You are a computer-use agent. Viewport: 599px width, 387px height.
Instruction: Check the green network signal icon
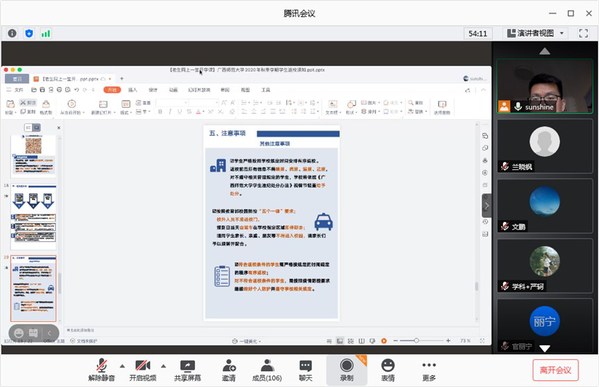[x=46, y=34]
